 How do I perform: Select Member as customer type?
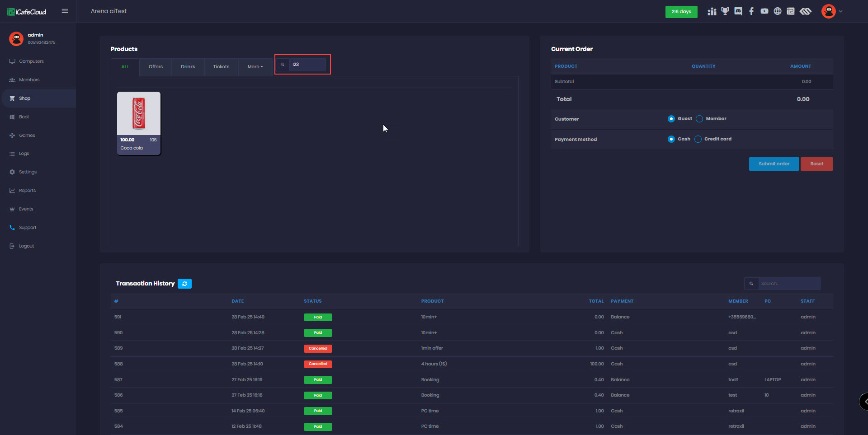[x=699, y=119]
